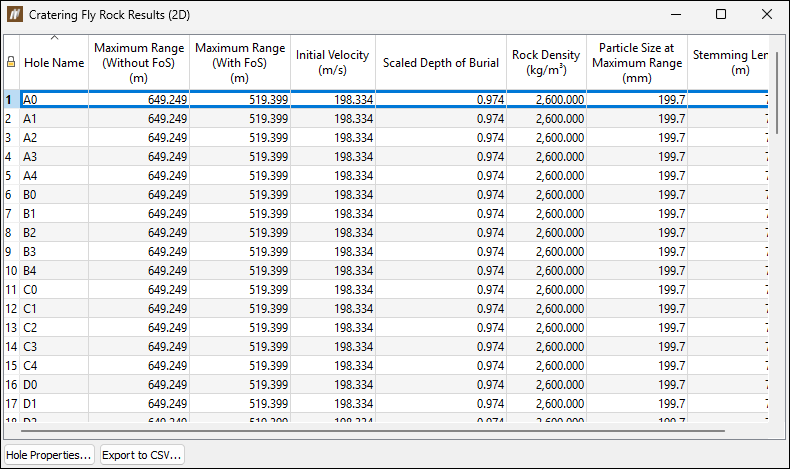Sort by Initial Velocity column header
Image resolution: width=790 pixels, height=469 pixels.
tap(333, 62)
